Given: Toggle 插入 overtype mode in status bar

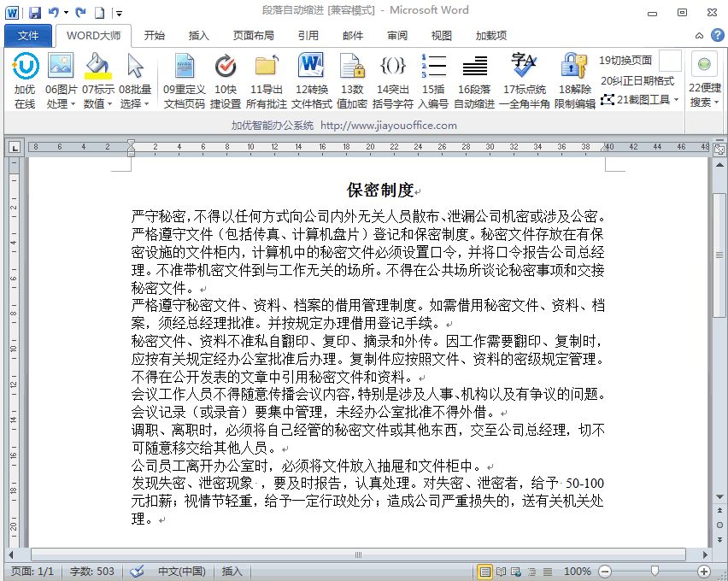Looking at the screenshot, I should pos(232,572).
